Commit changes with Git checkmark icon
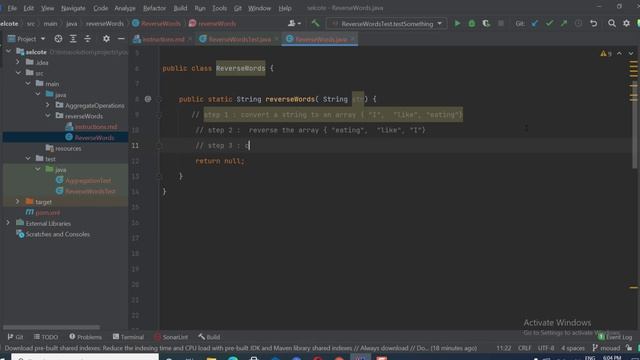The image size is (640, 360). tap(549, 24)
